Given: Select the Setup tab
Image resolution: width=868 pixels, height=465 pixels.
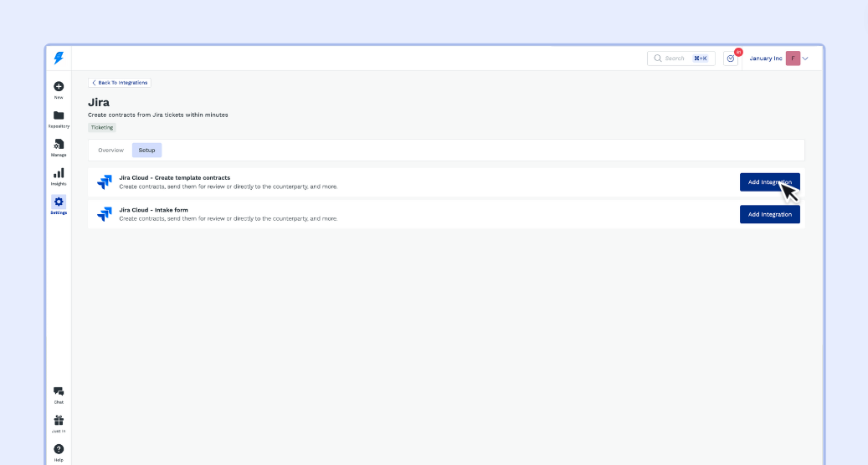Looking at the screenshot, I should [146, 151].
